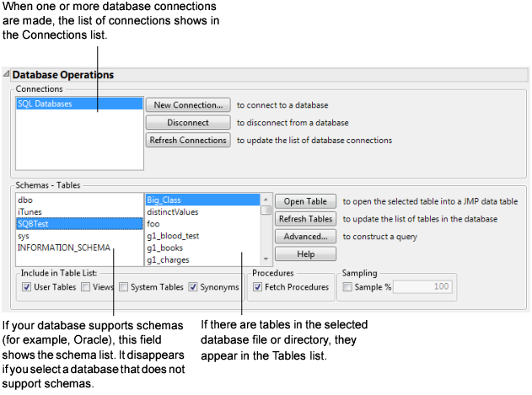Enable the Sample % checkbox
This screenshot has width=532, height=395.
tap(347, 287)
